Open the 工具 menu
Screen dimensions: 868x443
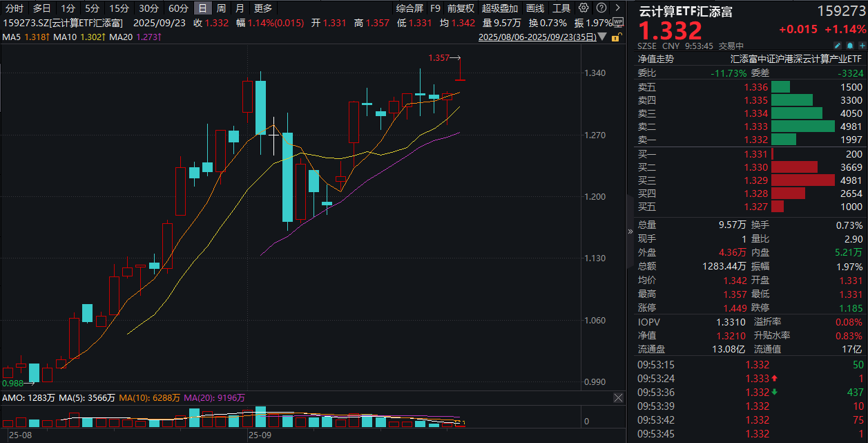(561, 8)
